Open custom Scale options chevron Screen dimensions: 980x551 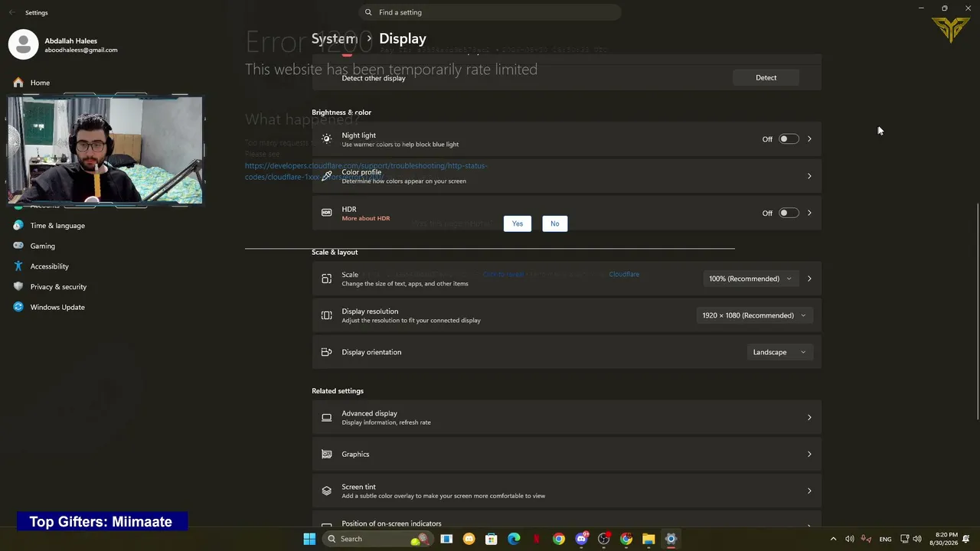tap(809, 279)
